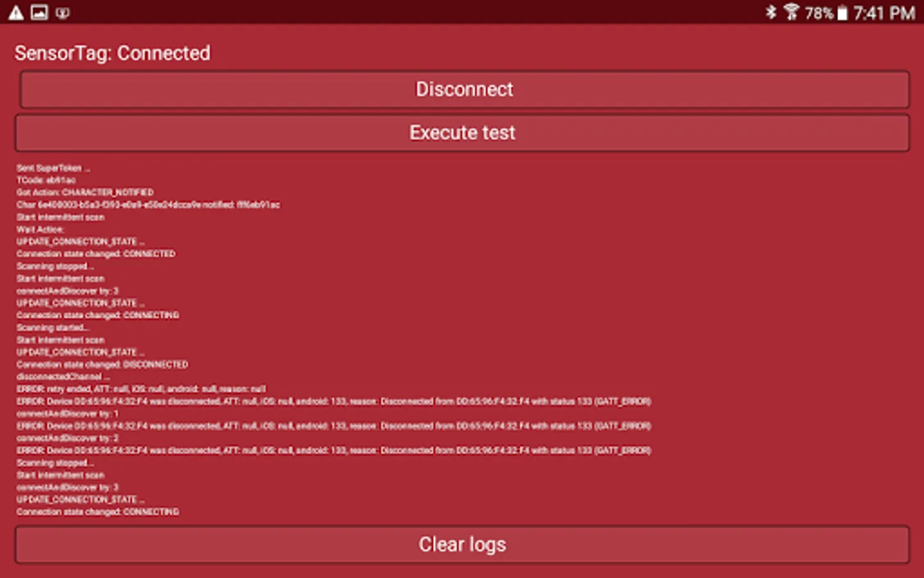Screen dimensions: 924x578
Task: Tap the 'Got Action: CHARACTER_NOTIFIED' log line
Action: click(x=85, y=193)
